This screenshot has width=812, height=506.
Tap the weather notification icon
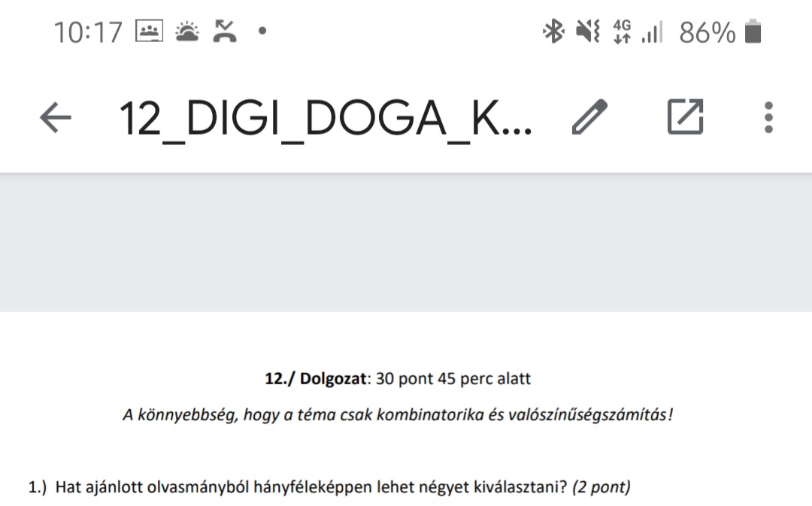click(187, 32)
